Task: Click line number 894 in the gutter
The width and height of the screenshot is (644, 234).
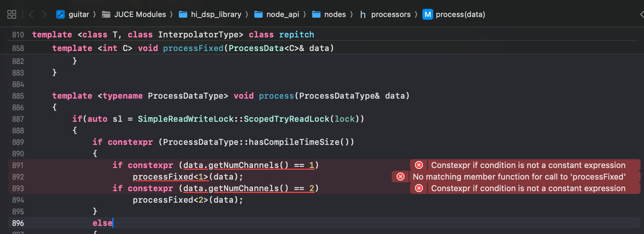Action: pos(18,200)
